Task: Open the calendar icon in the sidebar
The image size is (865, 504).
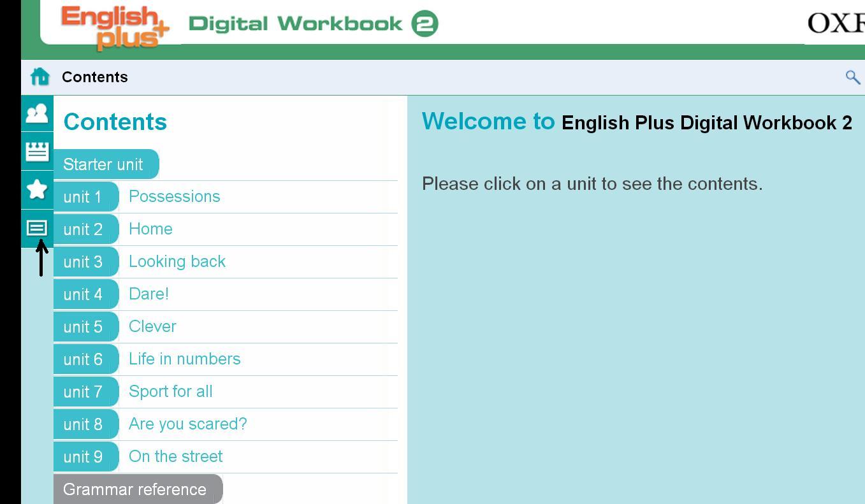Action: pyautogui.click(x=37, y=152)
